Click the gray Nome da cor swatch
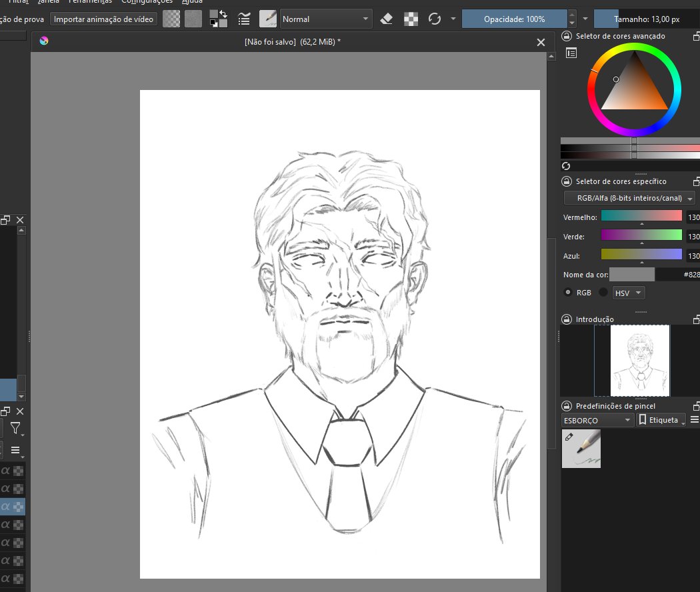The image size is (700, 592). coord(632,275)
